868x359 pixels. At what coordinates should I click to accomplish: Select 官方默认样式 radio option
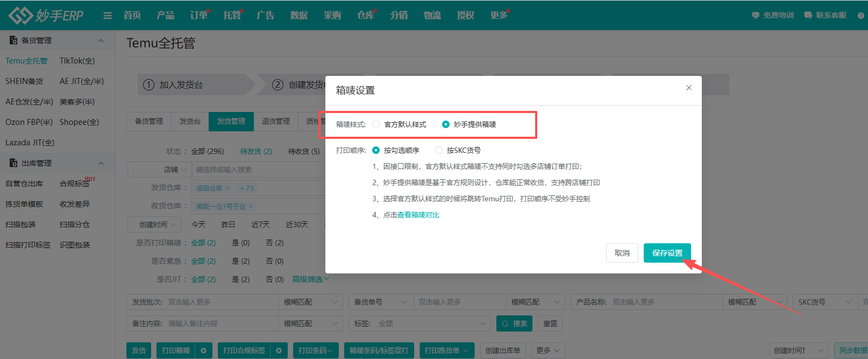click(x=376, y=124)
